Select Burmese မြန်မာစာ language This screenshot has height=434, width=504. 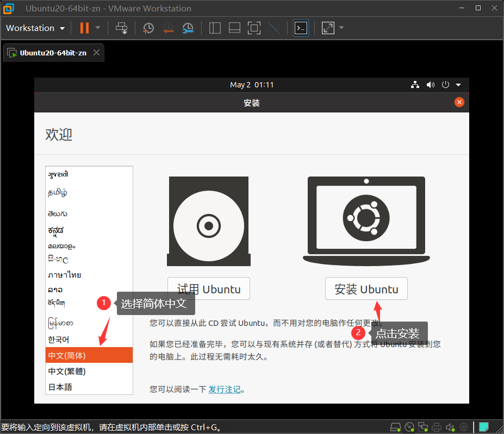[89, 323]
